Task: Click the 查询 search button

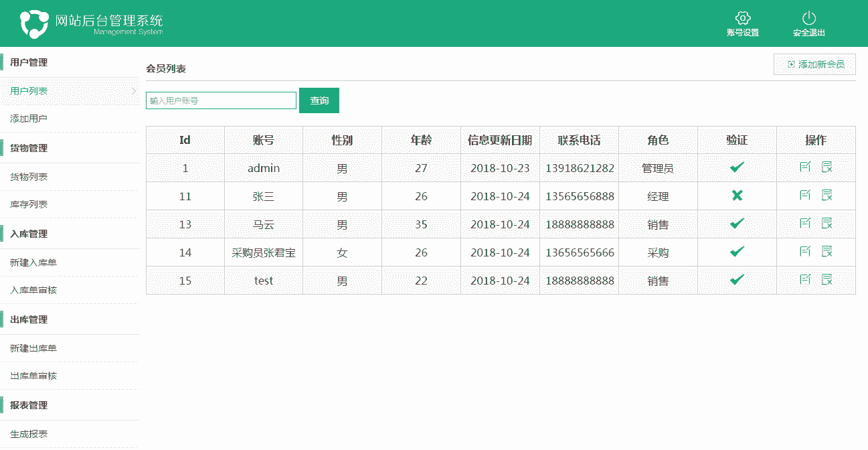Action: (x=319, y=100)
